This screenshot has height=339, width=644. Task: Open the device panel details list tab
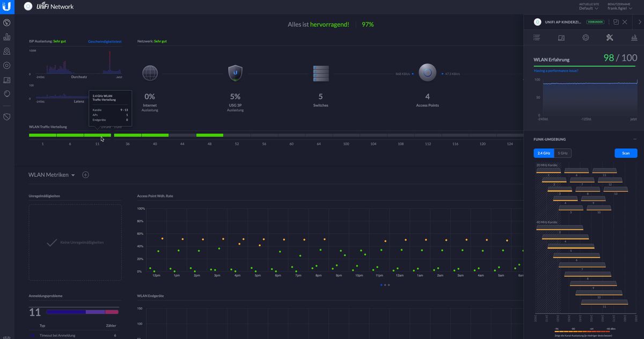coord(537,38)
